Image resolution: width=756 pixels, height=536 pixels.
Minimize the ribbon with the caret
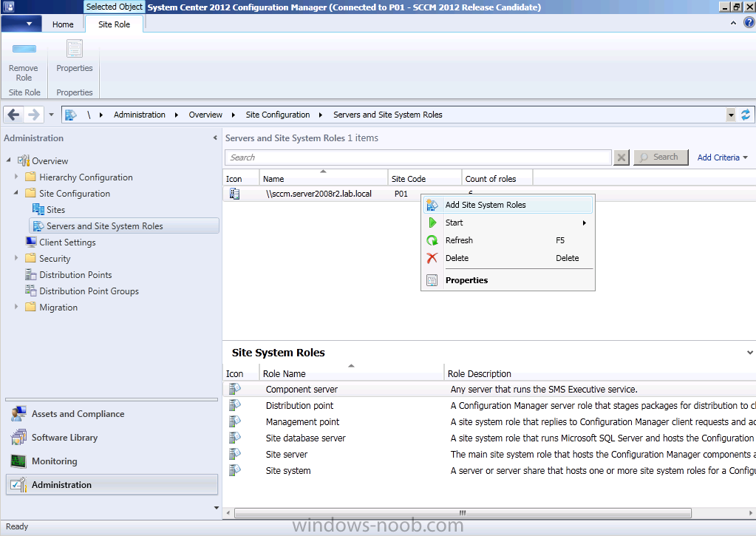733,23
